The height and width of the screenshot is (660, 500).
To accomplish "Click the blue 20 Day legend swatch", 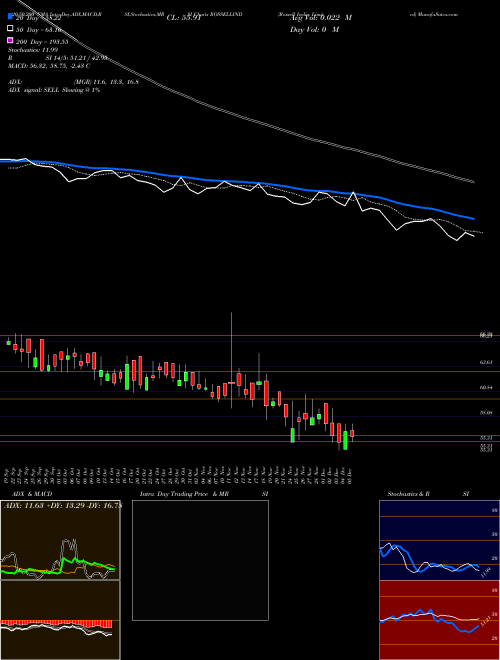I will click(x=11, y=18).
